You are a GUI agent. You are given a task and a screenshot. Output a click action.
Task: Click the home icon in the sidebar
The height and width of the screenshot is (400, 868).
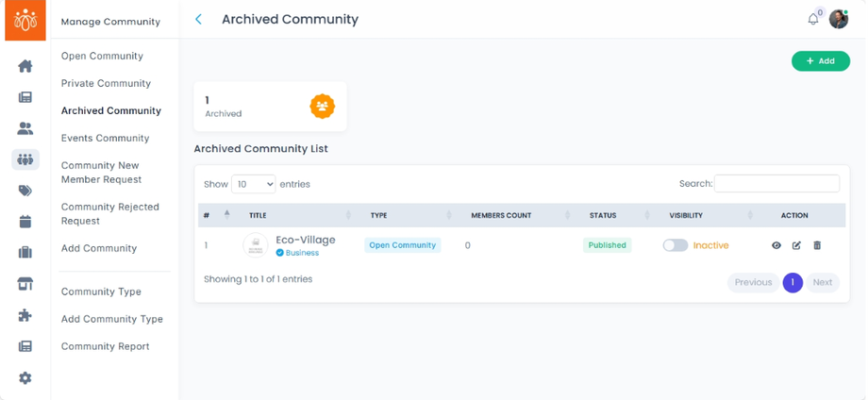[25, 66]
